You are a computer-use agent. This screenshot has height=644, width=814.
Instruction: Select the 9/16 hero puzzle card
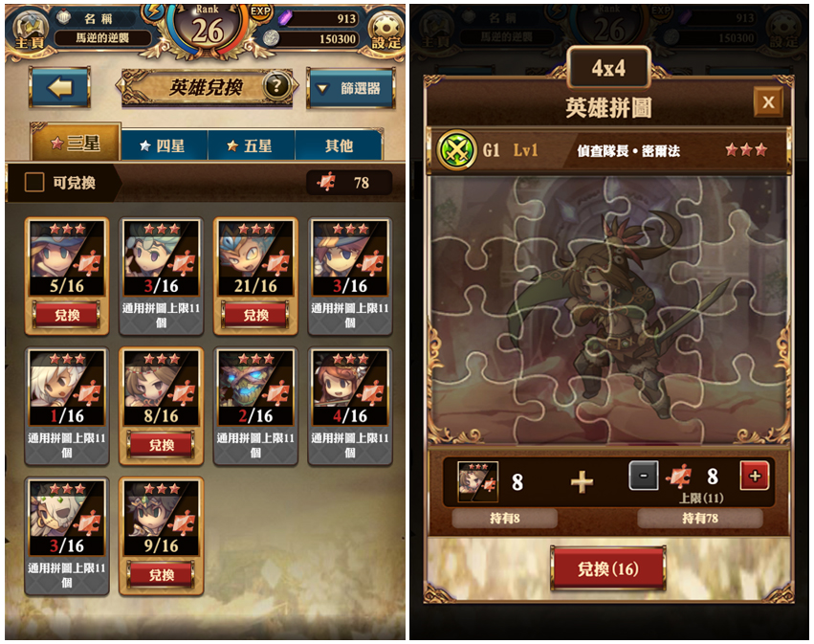coord(161,536)
